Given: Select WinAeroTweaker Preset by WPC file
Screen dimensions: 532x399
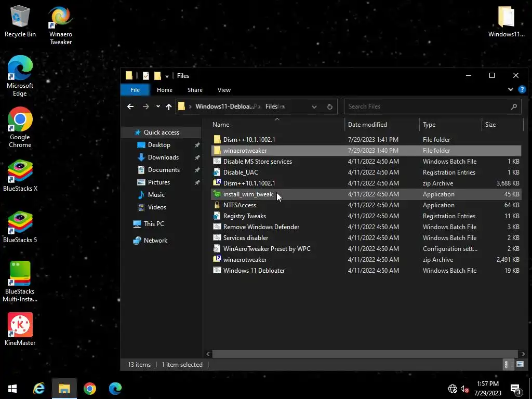Looking at the screenshot, I should click(366, 249).
